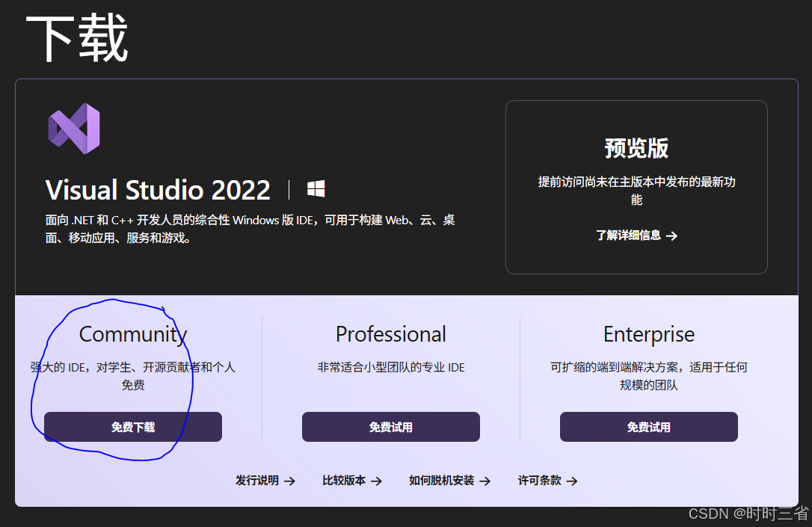This screenshot has height=527, width=812.
Task: Click the arrow after 比较版本
Action: coord(377,481)
